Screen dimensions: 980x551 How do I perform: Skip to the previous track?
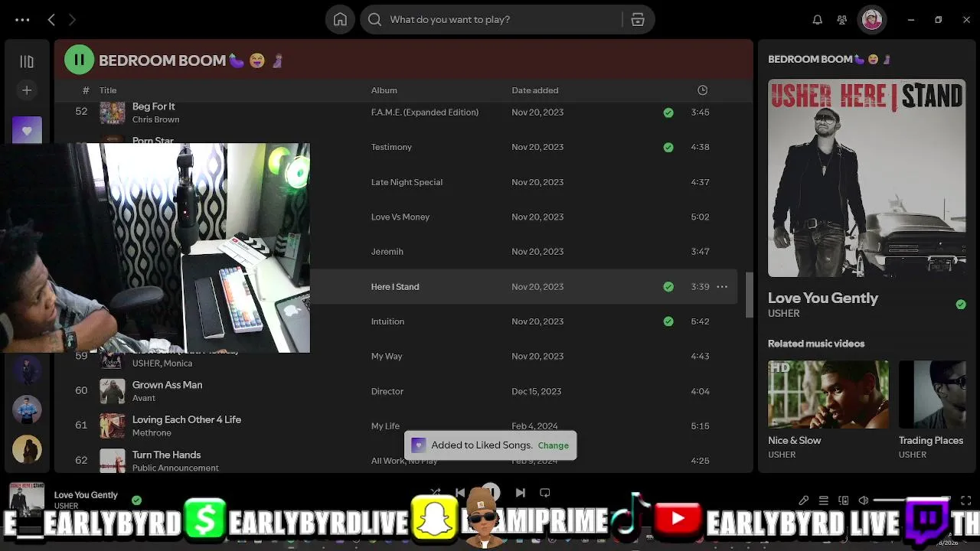click(460, 493)
